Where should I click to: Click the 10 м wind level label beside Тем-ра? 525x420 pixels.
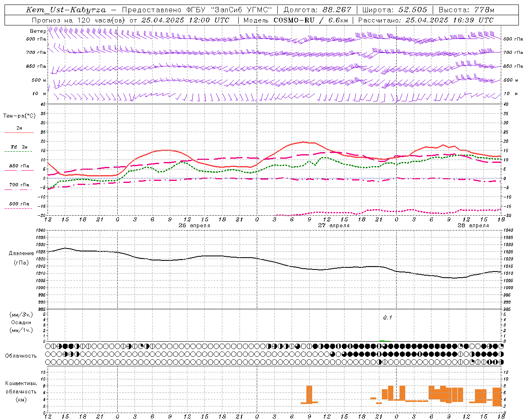(39, 94)
